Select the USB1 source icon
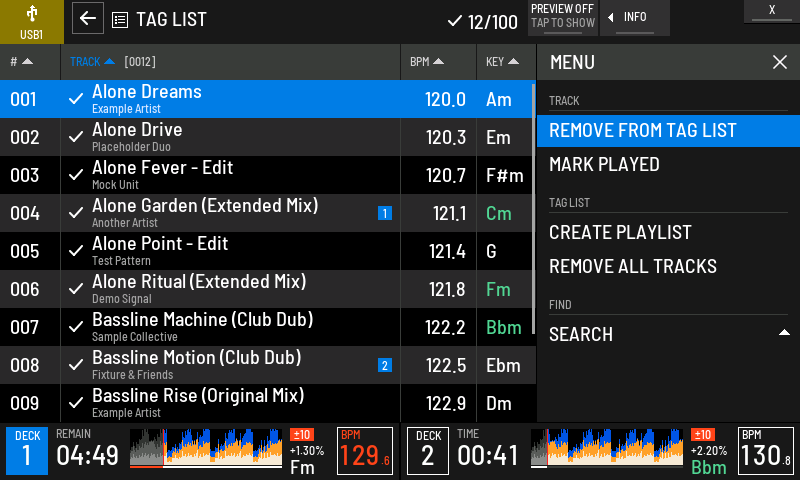The image size is (800, 480). 32,22
